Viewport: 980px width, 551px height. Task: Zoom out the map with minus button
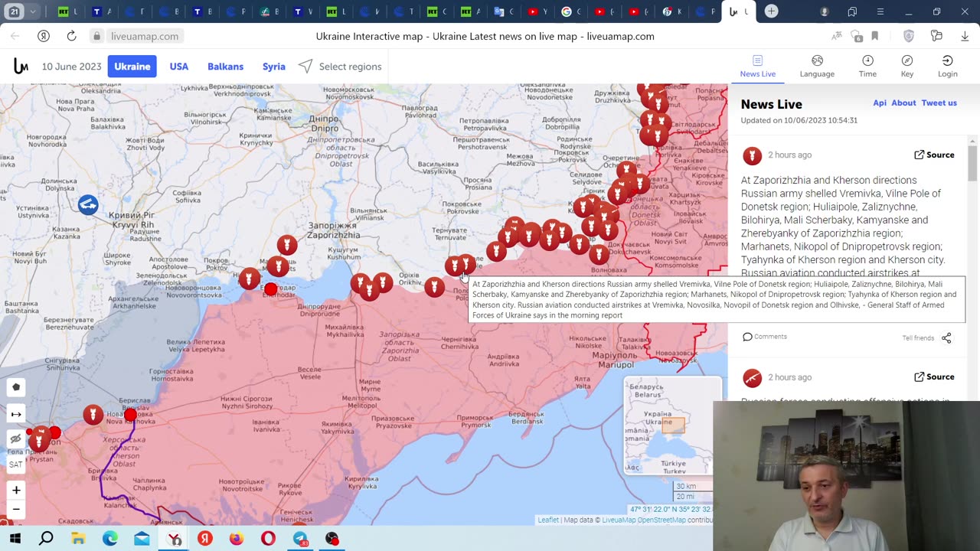[16, 509]
